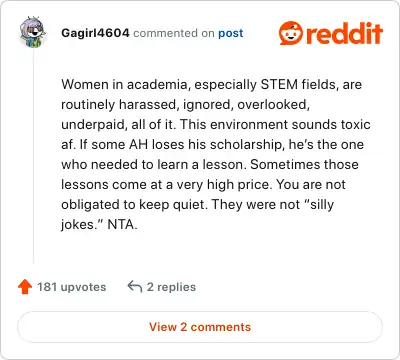Open Gagirl4604's avatar picture
The image size is (400, 360).
click(x=33, y=32)
